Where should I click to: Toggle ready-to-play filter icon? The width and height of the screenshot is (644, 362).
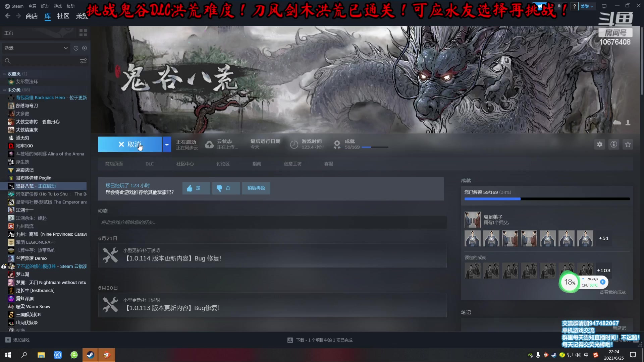click(x=85, y=48)
